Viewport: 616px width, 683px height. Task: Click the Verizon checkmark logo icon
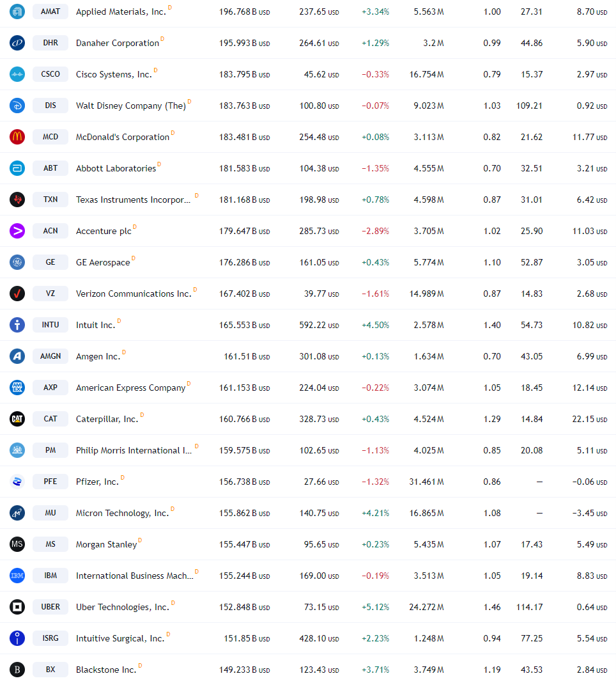pyautogui.click(x=17, y=294)
